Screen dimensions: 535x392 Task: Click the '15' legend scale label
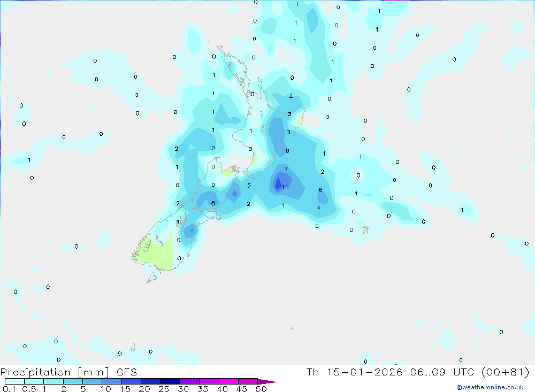tap(125, 389)
